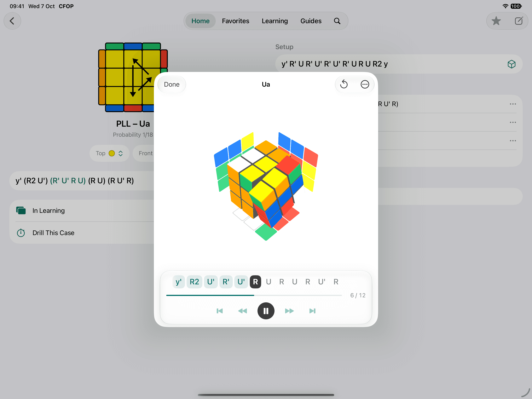Tap the back chevron button
Screen dimensions: 532x399
pos(12,21)
